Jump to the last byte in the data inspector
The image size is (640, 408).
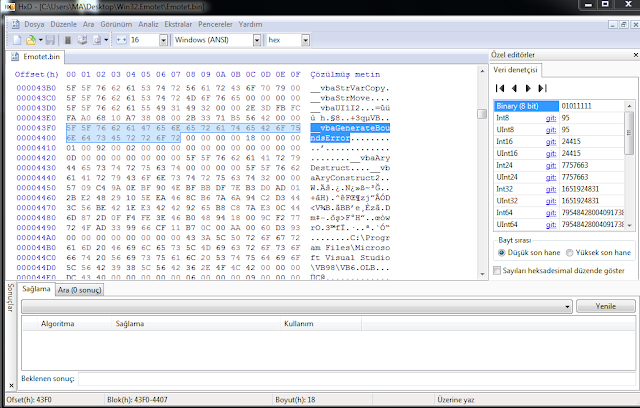[542, 88]
